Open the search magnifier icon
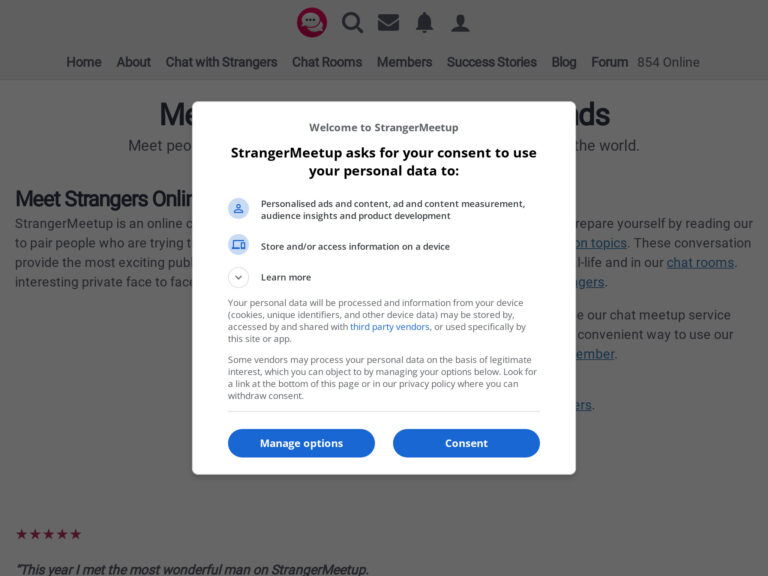Screen dimensions: 768x576 point(352,23)
